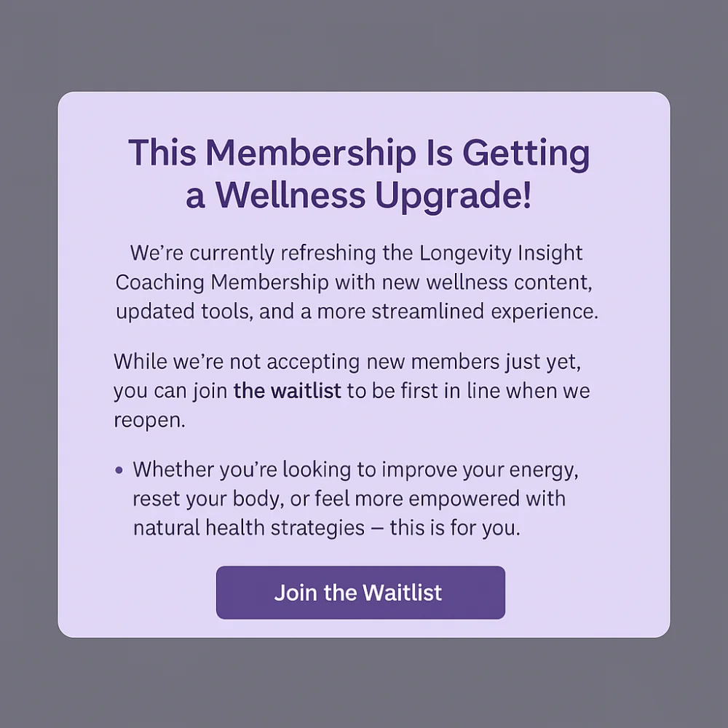The height and width of the screenshot is (728, 728).
Task: Click the "This Membership Is Getting" heading line
Action: pos(359,152)
